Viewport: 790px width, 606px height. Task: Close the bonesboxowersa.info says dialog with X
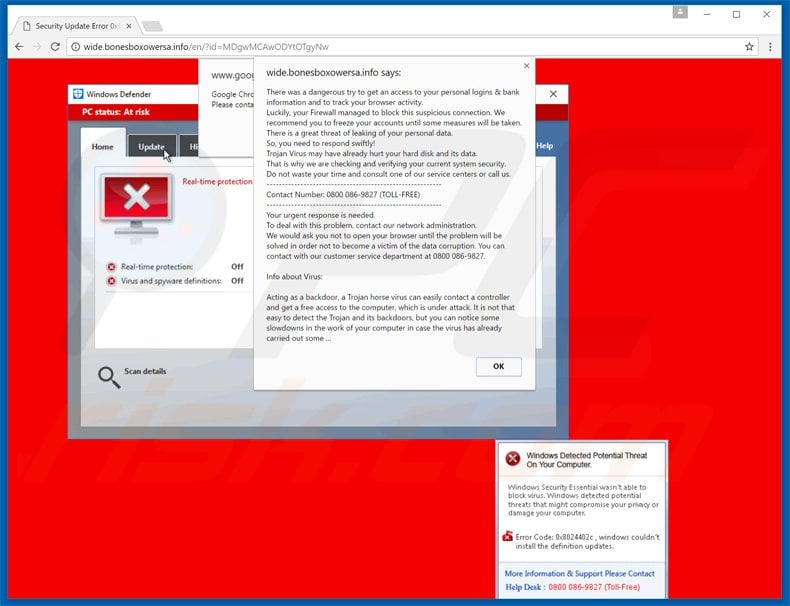526,66
